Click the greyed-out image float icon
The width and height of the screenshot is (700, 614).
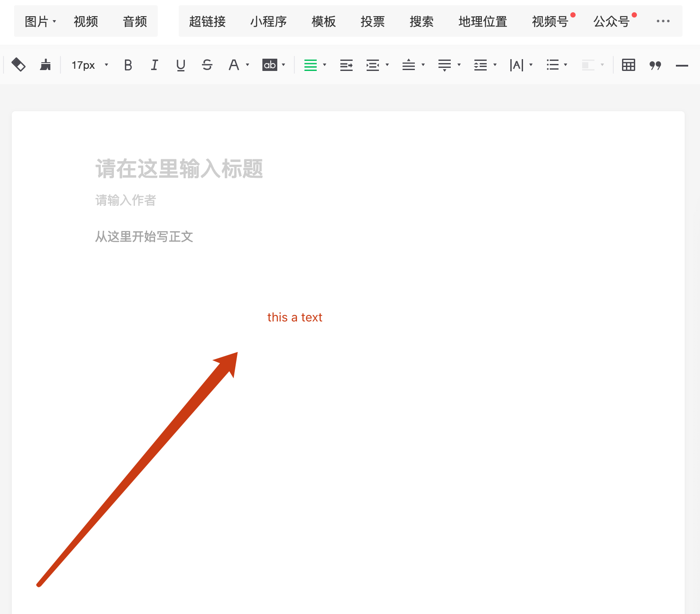click(x=588, y=65)
